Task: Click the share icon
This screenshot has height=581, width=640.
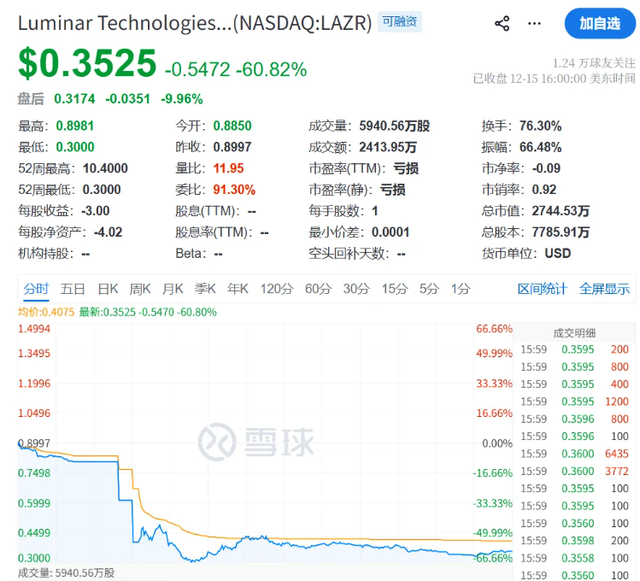Action: click(503, 23)
